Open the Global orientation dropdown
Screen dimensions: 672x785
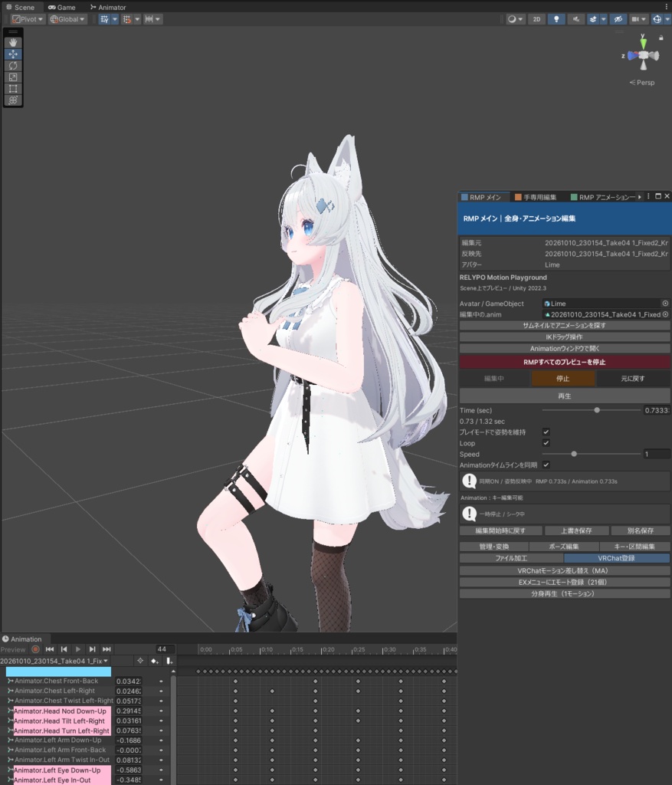coord(67,19)
